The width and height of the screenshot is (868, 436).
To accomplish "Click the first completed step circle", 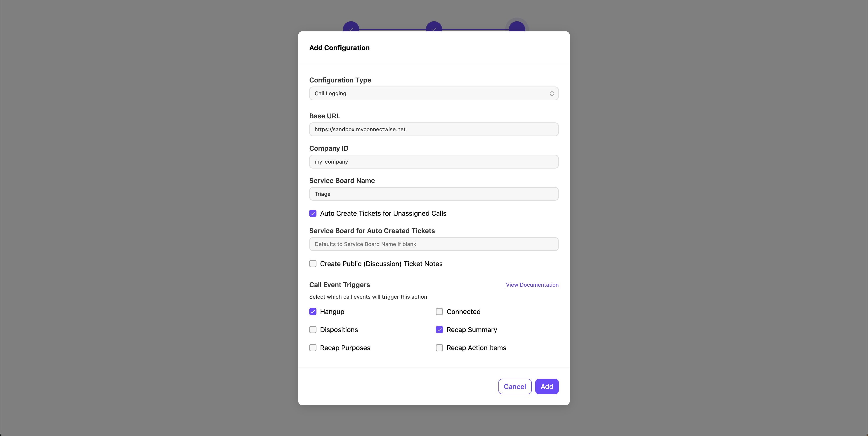I will [x=351, y=27].
